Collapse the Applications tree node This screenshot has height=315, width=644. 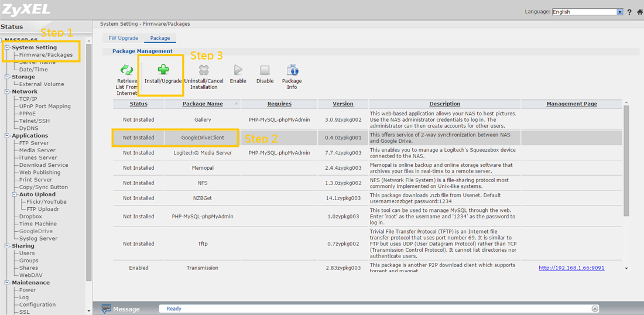(7, 135)
